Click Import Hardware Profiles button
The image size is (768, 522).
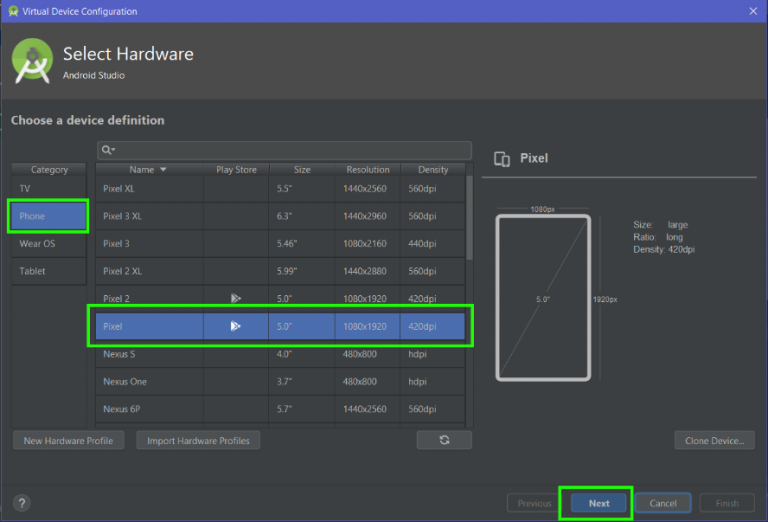point(198,441)
